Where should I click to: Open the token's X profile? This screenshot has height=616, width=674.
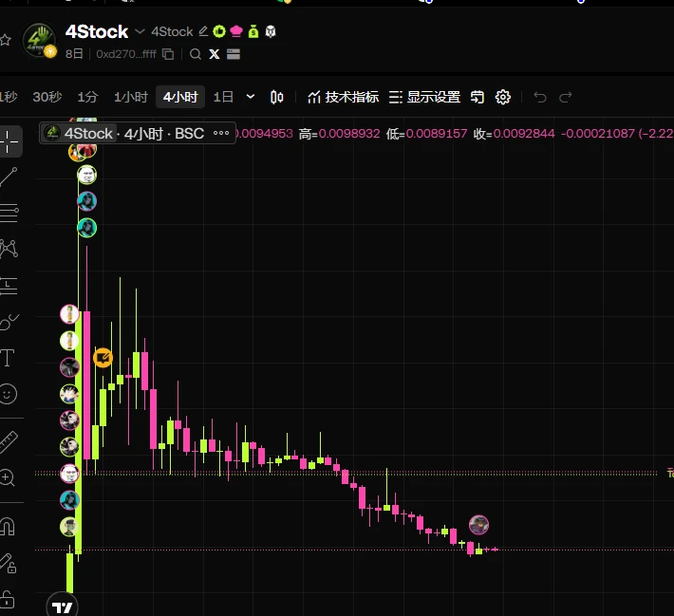(214, 54)
